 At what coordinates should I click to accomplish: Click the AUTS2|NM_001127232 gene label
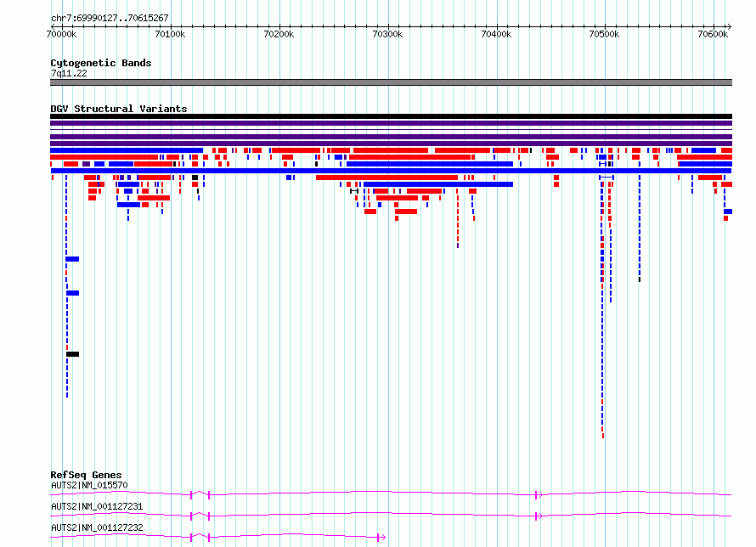point(97,527)
